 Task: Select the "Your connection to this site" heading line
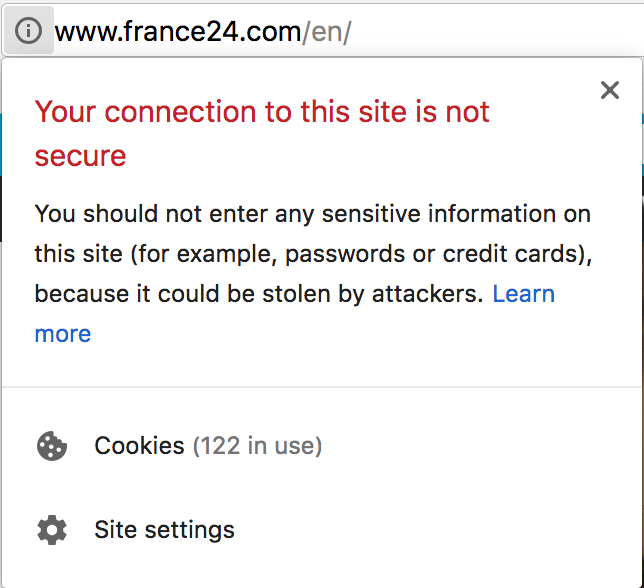pos(262,111)
